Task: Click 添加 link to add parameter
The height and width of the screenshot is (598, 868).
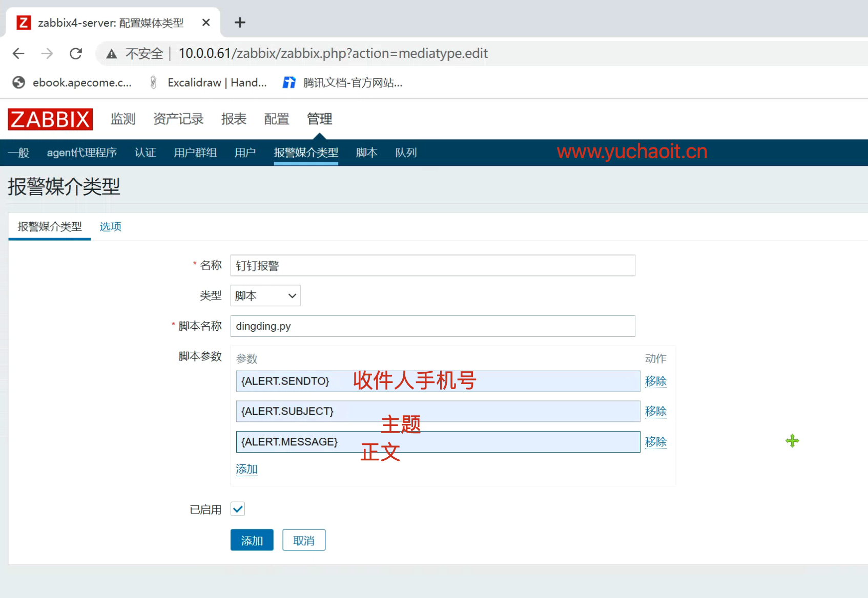Action: 246,469
